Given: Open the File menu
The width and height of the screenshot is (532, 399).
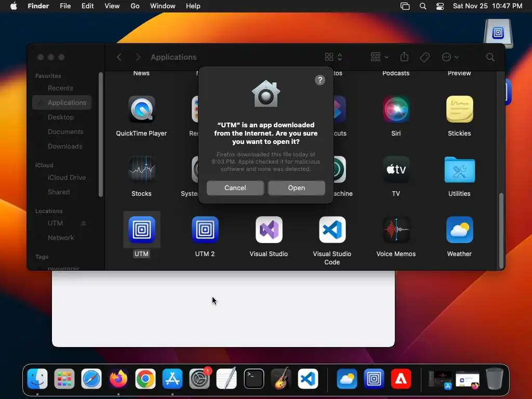Looking at the screenshot, I should pos(65,6).
